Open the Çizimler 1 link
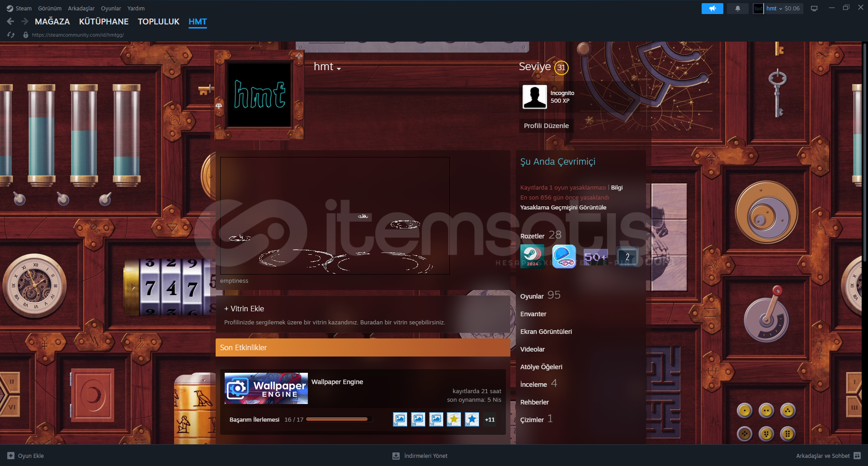 536,419
